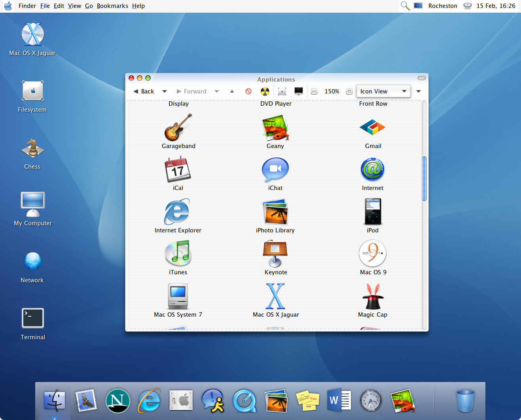This screenshot has width=521, height=420.
Task: Open My Computer on the desktop
Action: tap(33, 204)
